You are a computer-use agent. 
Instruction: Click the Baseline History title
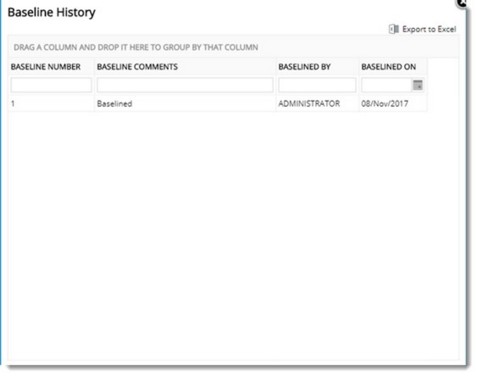51,12
